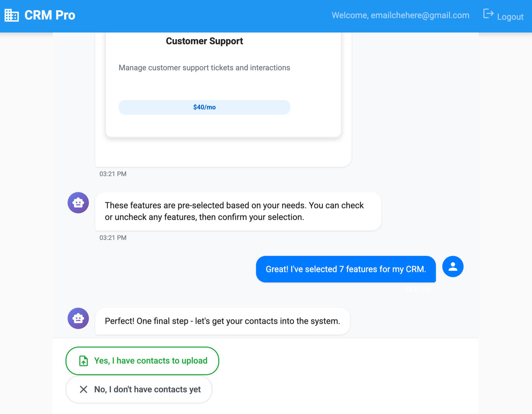This screenshot has height=414, width=532.
Task: Select the logout arrow icon
Action: point(488,14)
